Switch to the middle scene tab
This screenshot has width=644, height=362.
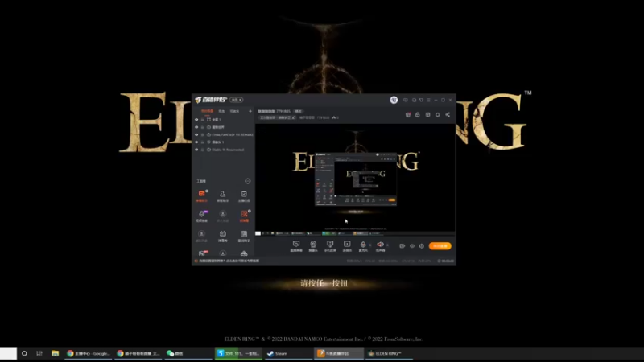pyautogui.click(x=222, y=111)
